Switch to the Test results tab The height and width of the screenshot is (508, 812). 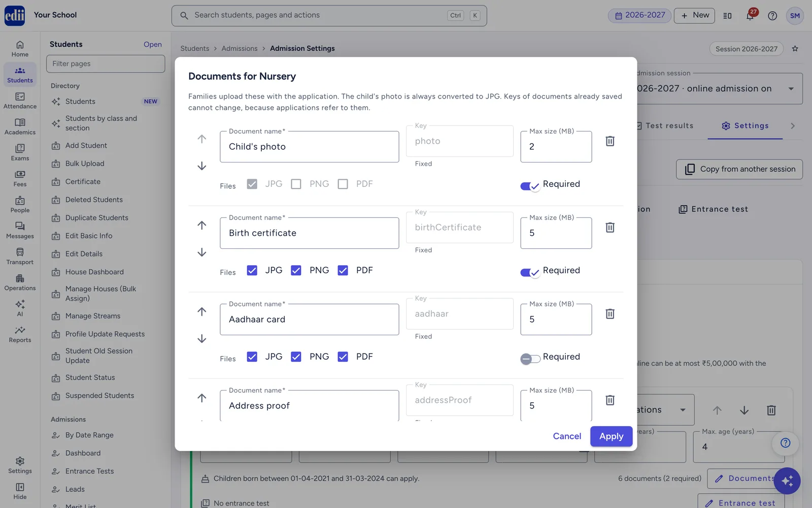[665, 125]
